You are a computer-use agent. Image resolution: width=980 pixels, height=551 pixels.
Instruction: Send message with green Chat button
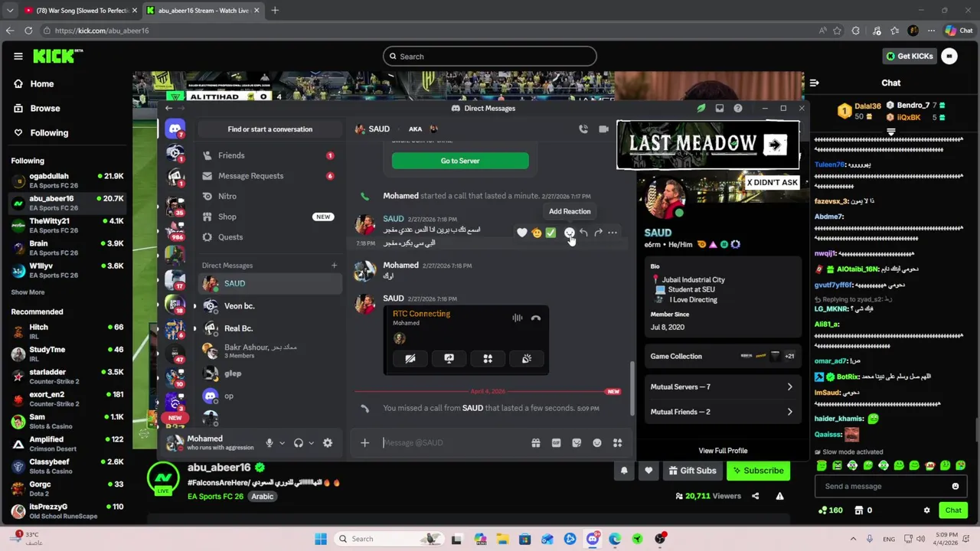953,510
